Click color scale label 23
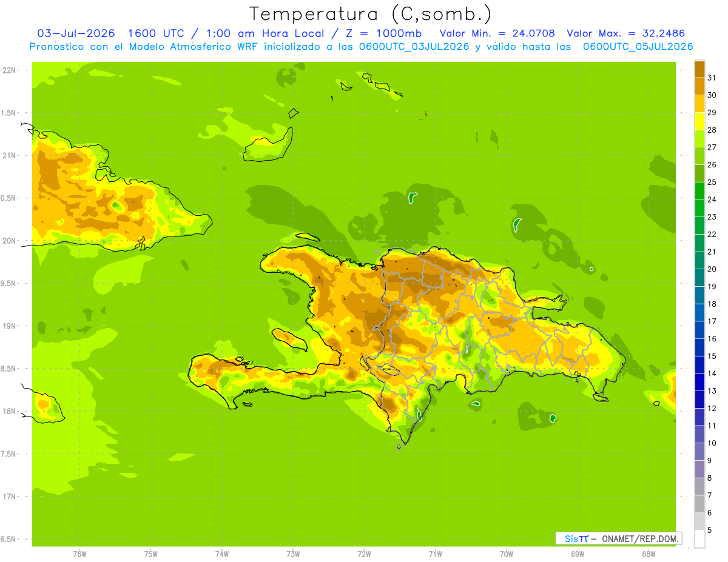The image size is (728, 562). 712,217
